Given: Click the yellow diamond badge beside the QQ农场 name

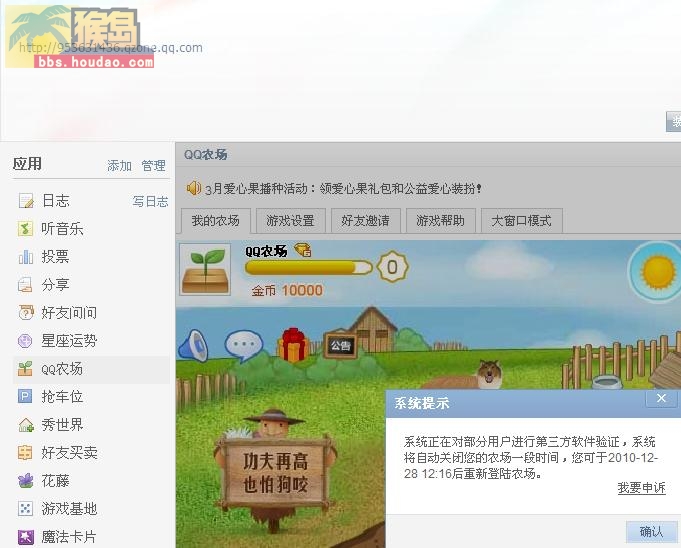Looking at the screenshot, I should [303, 250].
